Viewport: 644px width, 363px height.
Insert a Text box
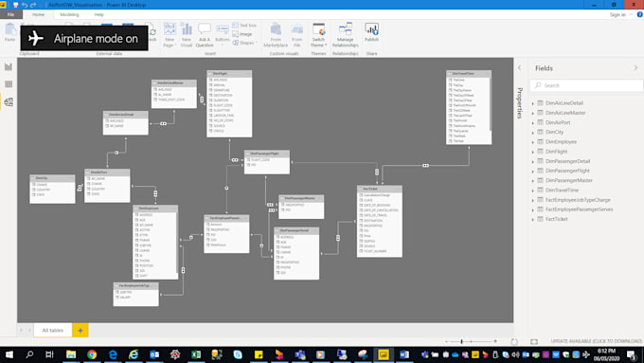(x=244, y=26)
